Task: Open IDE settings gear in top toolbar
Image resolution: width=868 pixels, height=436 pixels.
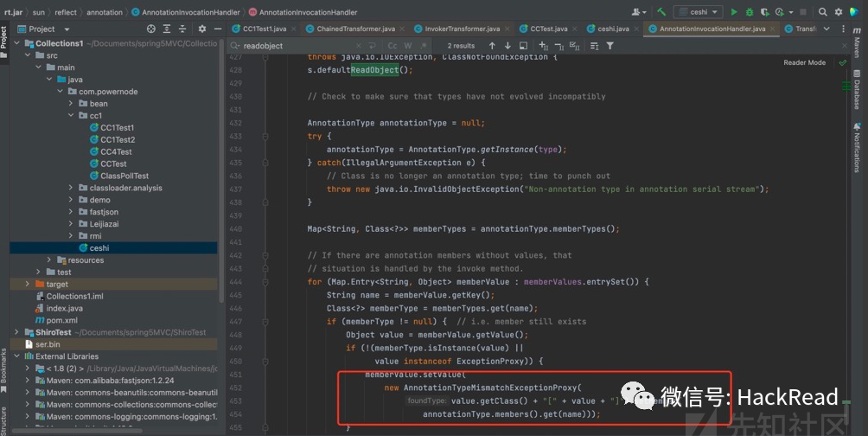Action: pyautogui.click(x=839, y=11)
